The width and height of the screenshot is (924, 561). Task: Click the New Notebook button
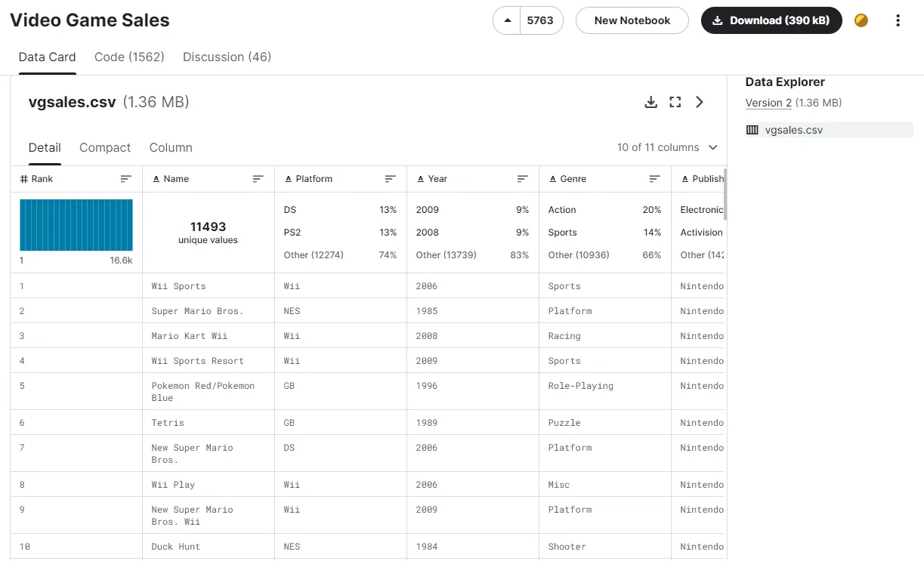(x=632, y=20)
